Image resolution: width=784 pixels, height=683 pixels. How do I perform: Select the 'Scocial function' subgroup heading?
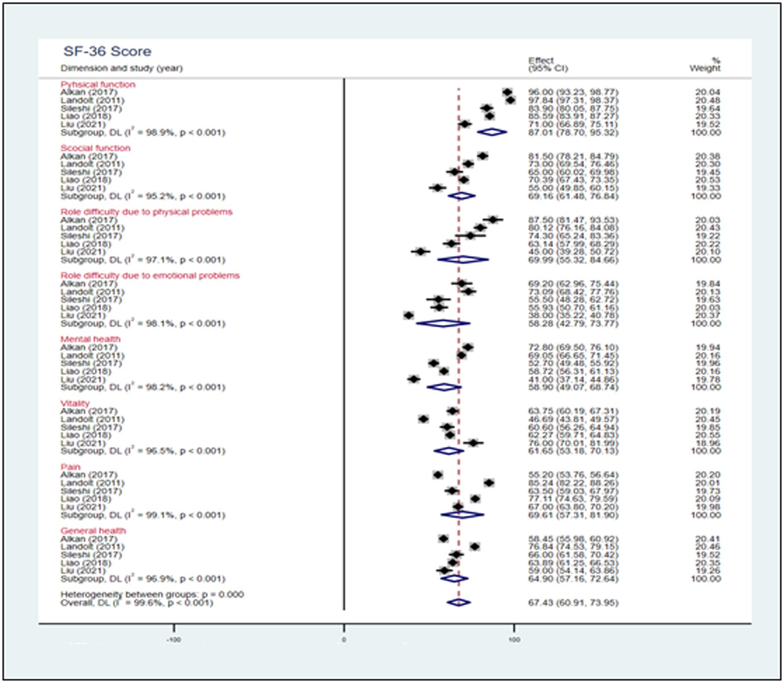[x=95, y=148]
